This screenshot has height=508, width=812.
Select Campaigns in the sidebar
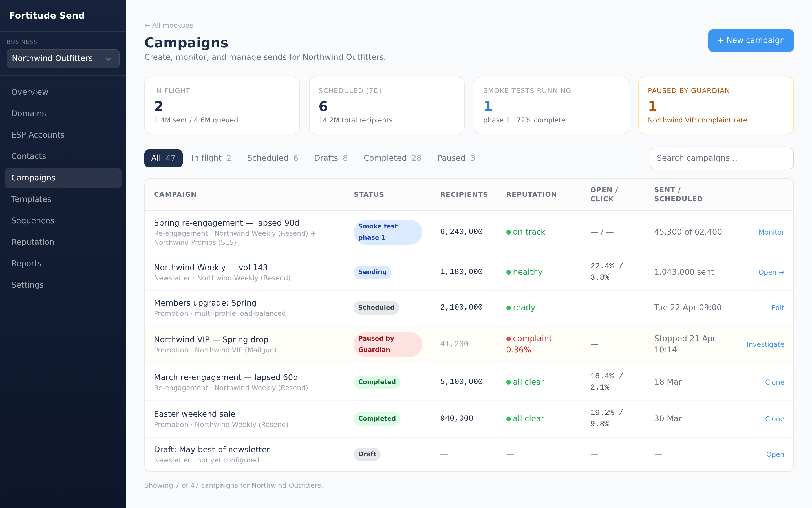(x=63, y=178)
